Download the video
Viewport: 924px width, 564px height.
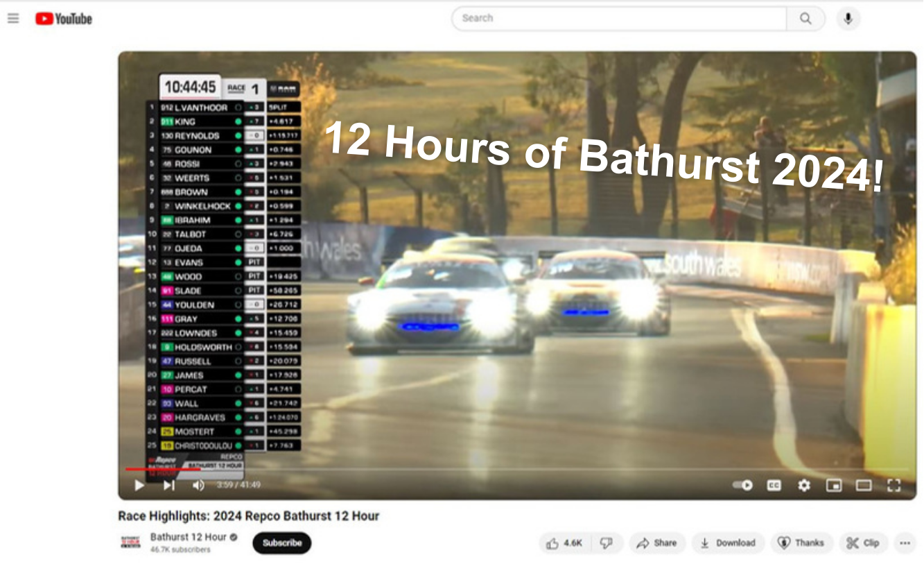[x=728, y=543]
